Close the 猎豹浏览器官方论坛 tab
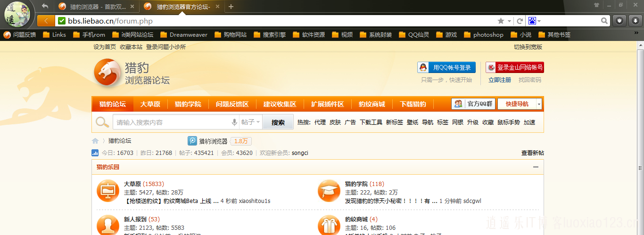The image size is (644, 235). [x=218, y=7]
